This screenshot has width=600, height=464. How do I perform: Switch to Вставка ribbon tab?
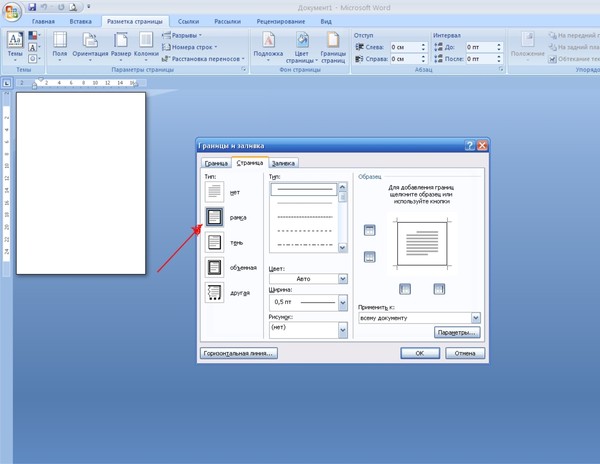point(80,21)
